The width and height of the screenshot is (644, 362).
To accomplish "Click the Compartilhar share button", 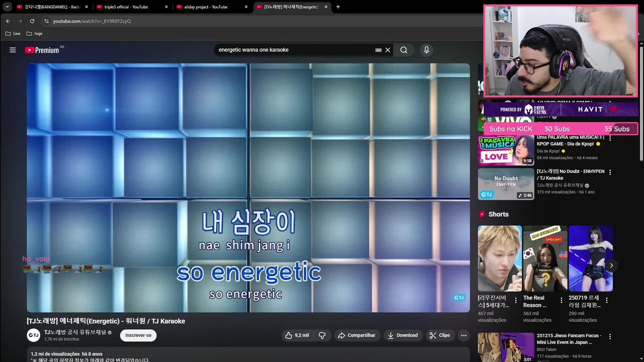I will pos(357,335).
